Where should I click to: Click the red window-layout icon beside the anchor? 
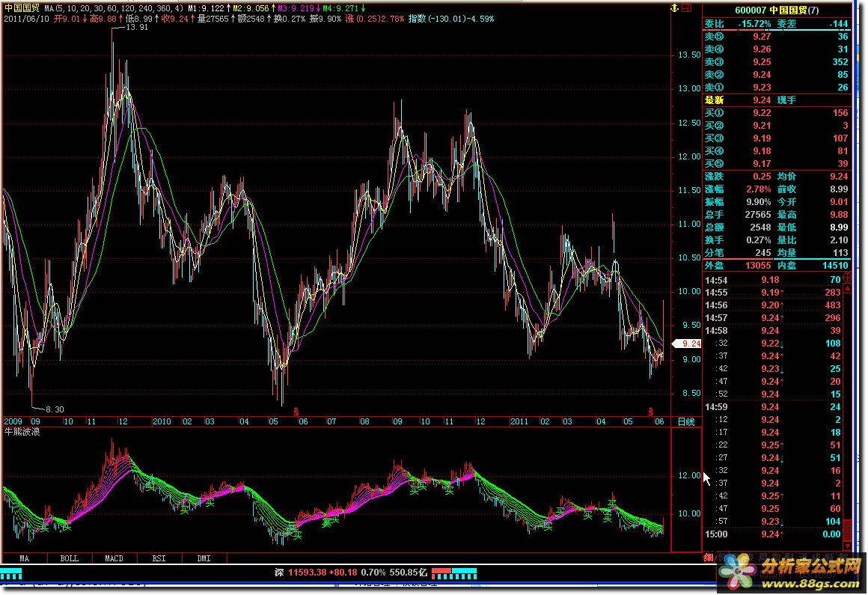(x=686, y=7)
